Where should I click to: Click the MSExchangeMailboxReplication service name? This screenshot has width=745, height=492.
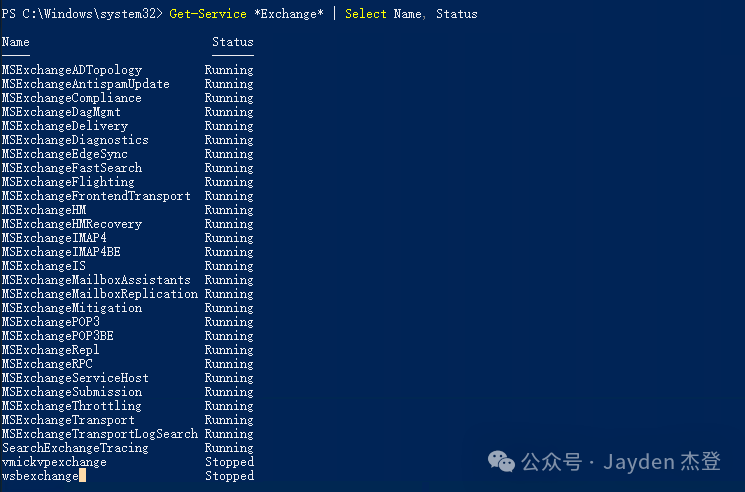pyautogui.click(x=100, y=294)
